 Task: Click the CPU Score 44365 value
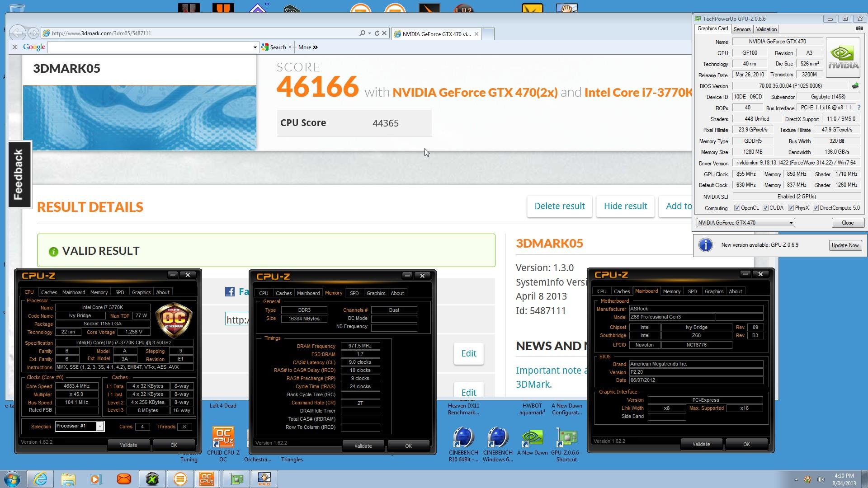(x=386, y=123)
